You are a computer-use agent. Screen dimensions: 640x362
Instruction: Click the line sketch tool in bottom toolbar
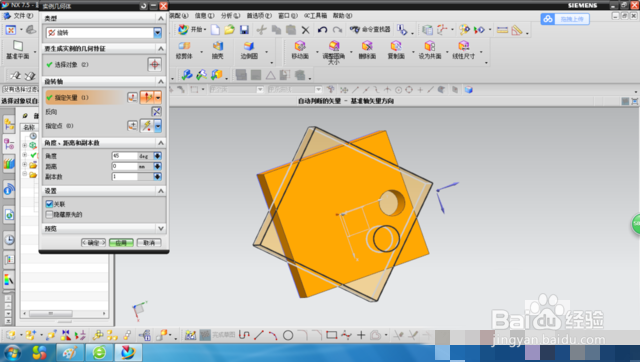pyautogui.click(x=258, y=335)
